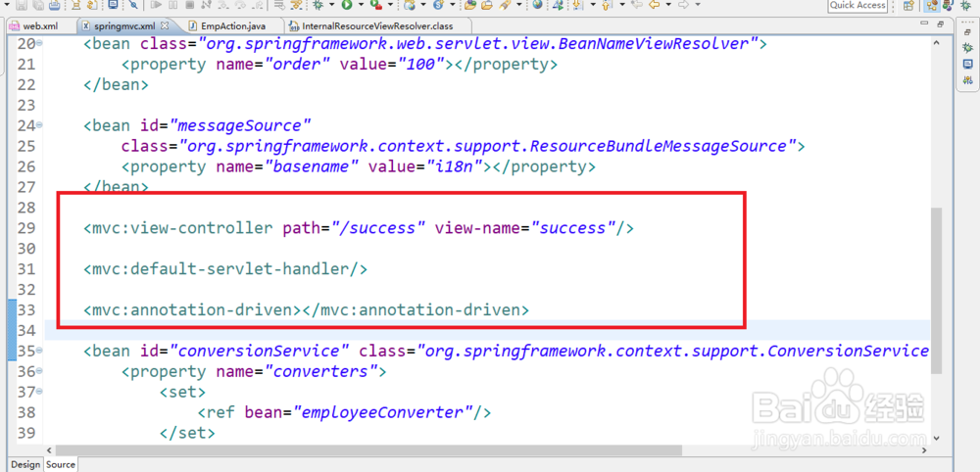Open InternalResourceViewResolver.class tab
The width and height of the screenshot is (980, 472).
[x=377, y=26]
